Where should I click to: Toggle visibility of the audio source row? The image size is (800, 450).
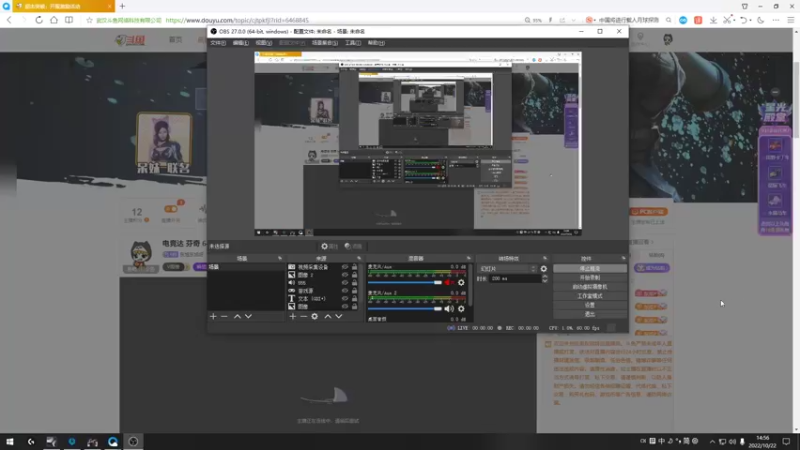point(345,283)
